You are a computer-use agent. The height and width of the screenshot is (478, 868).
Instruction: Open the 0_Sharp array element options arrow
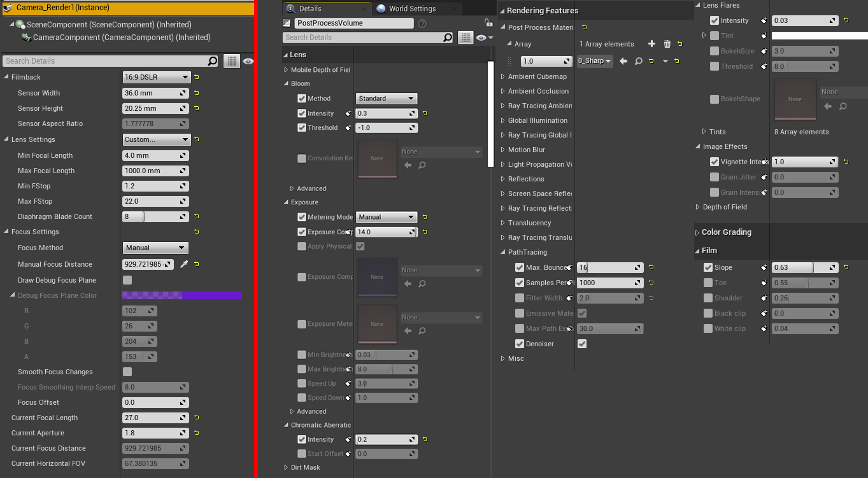tap(665, 61)
